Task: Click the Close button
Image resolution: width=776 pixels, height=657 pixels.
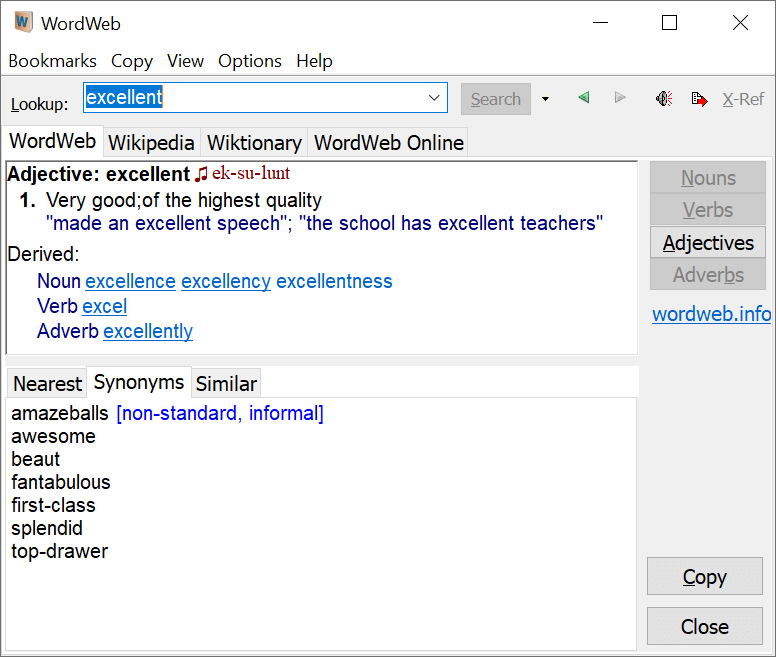Action: (705, 626)
